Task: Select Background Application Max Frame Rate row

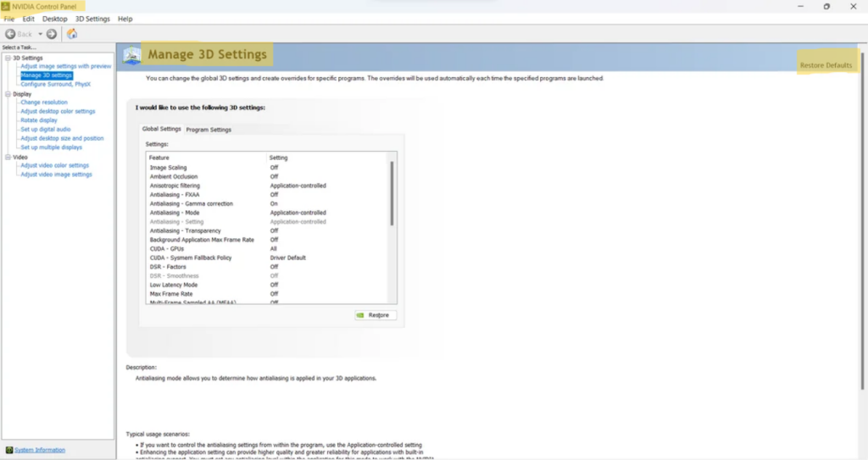Action: point(268,240)
